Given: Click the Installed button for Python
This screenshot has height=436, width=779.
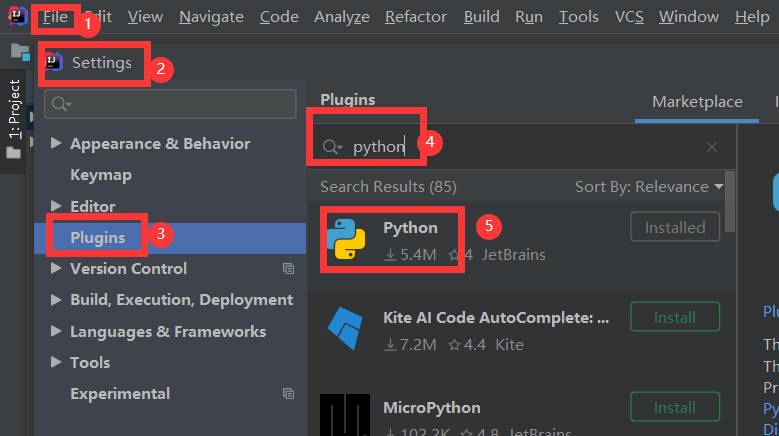Looking at the screenshot, I should click(x=675, y=227).
